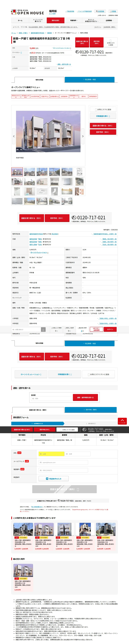Open 藤崎駅 breadcrumb link
The image size is (129, 644).
50,33
